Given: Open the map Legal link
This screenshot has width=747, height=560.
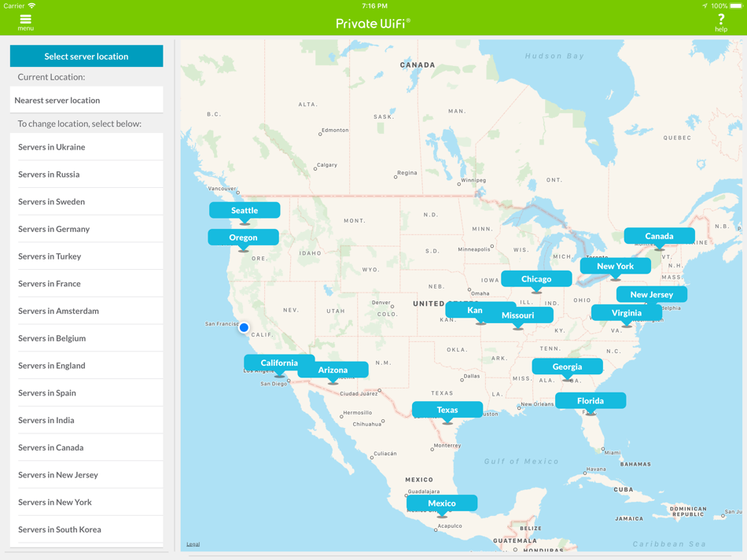Looking at the screenshot, I should point(193,543).
